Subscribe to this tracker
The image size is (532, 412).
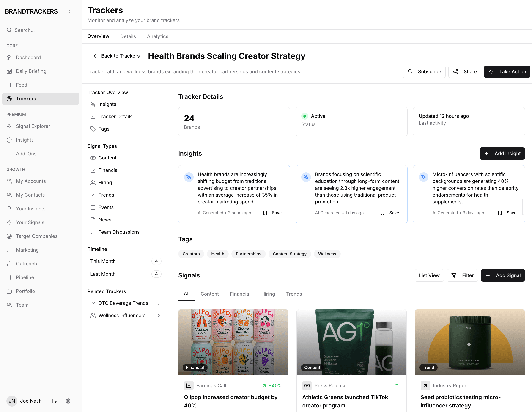coord(424,72)
